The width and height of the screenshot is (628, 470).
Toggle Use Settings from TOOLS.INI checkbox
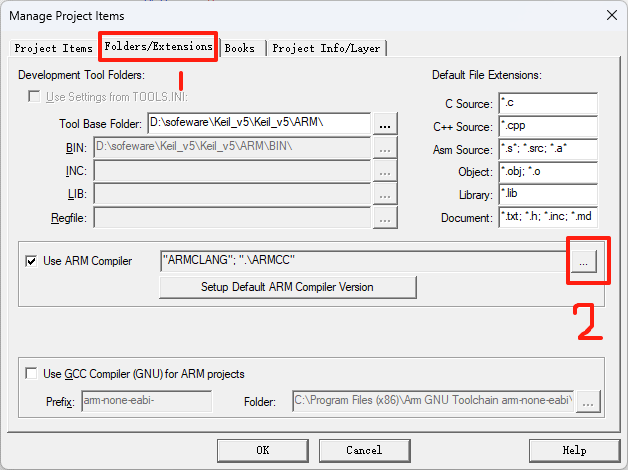tap(34, 96)
